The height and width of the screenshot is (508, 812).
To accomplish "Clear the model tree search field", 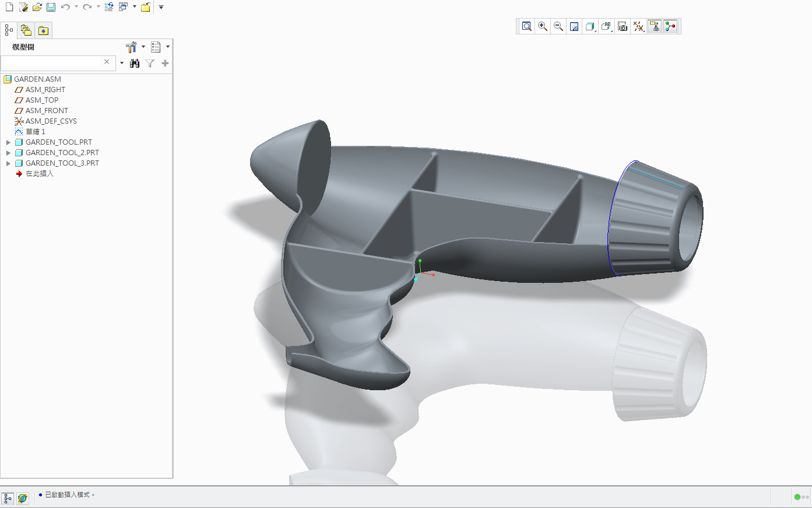I will click(x=107, y=62).
